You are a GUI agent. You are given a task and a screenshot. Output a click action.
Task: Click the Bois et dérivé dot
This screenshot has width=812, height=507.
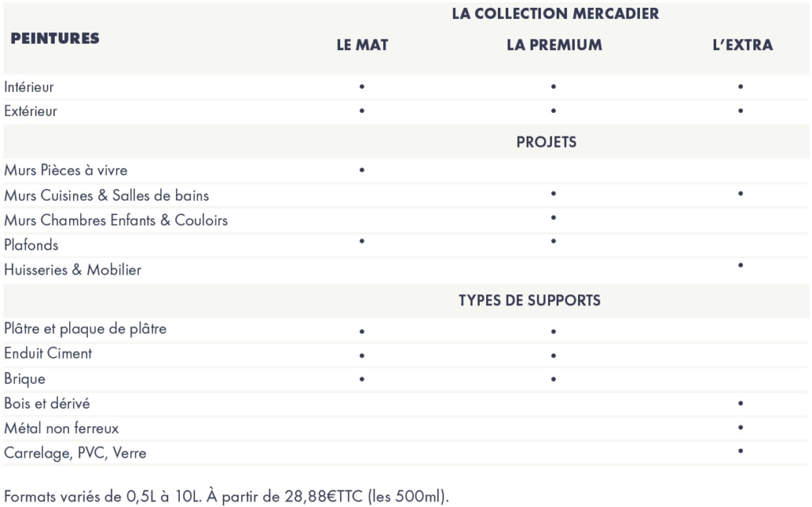(x=741, y=403)
